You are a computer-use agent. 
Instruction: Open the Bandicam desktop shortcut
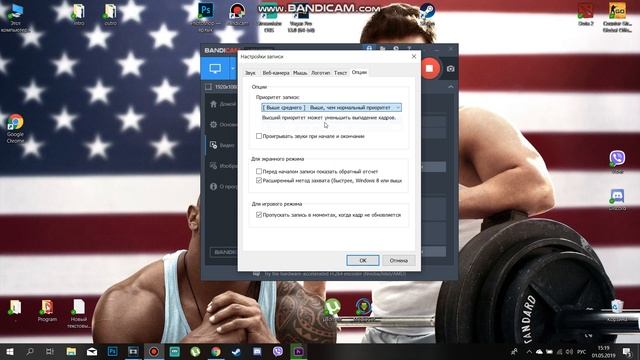237,15
